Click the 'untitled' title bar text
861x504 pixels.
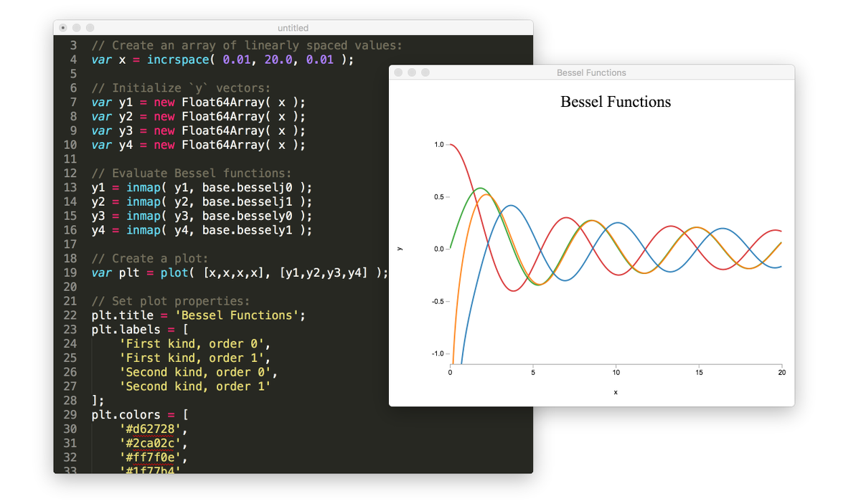[x=293, y=28]
